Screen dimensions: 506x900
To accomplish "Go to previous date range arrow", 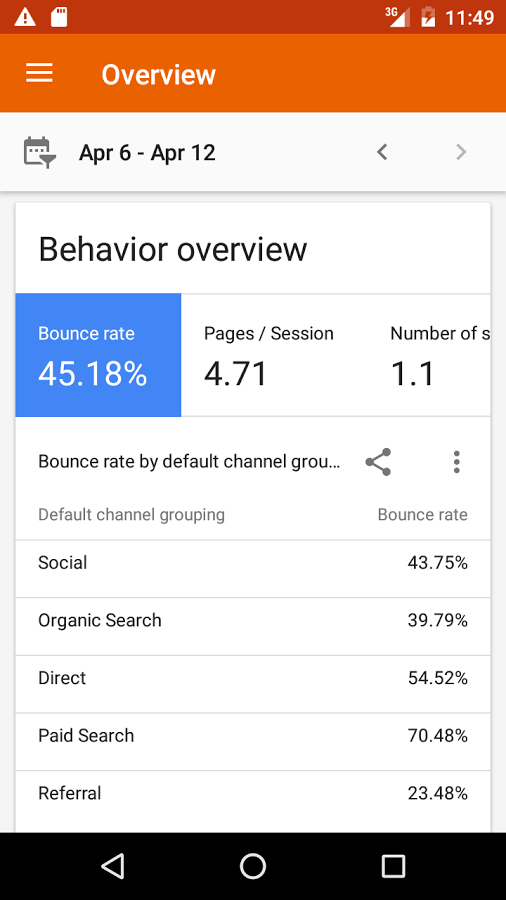I will click(x=382, y=152).
